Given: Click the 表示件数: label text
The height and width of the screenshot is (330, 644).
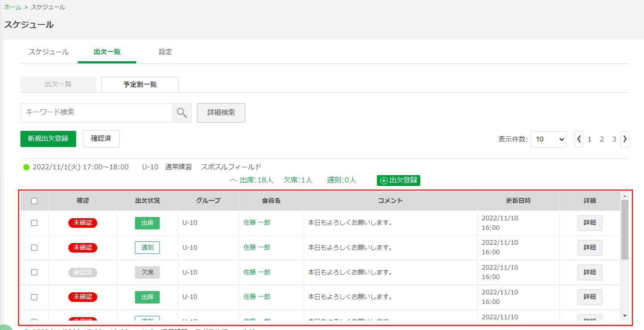Looking at the screenshot, I should click(513, 140).
